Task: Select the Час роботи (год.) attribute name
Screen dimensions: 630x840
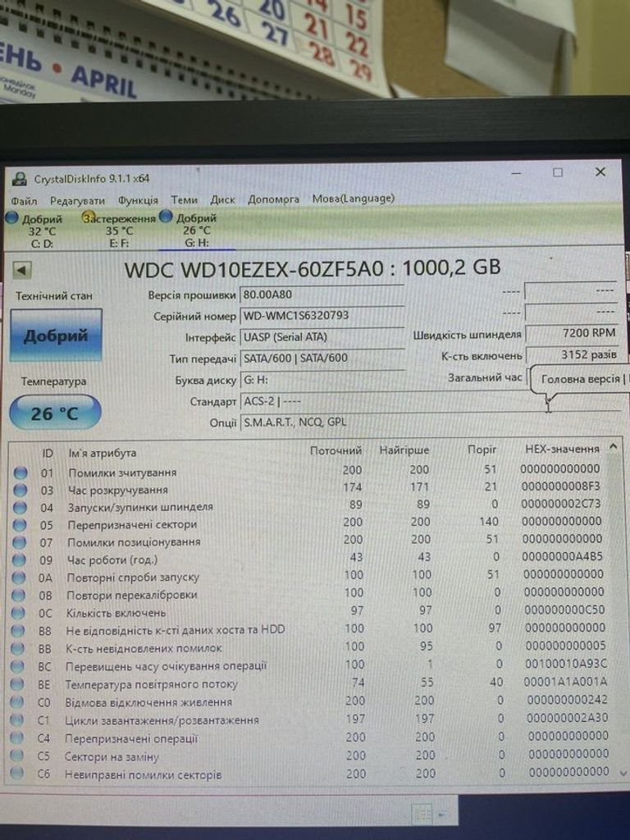Action: tap(112, 559)
